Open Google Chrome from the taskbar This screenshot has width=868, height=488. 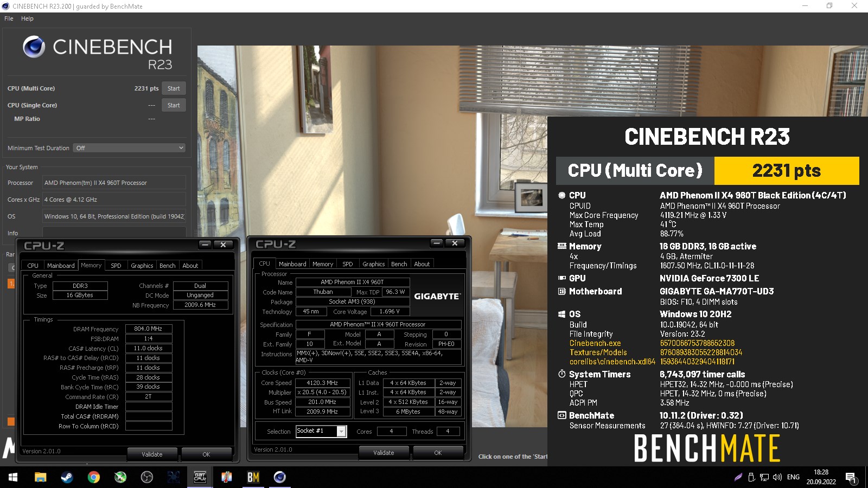pos(93,477)
